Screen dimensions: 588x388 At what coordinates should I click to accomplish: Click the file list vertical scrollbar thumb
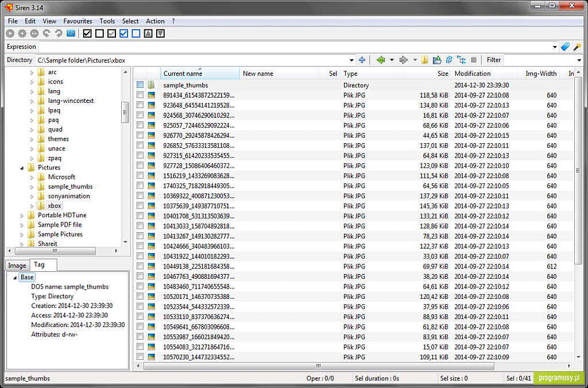(578, 170)
